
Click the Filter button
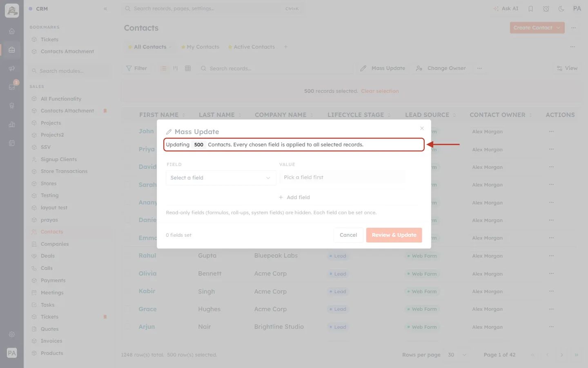pyautogui.click(x=136, y=68)
